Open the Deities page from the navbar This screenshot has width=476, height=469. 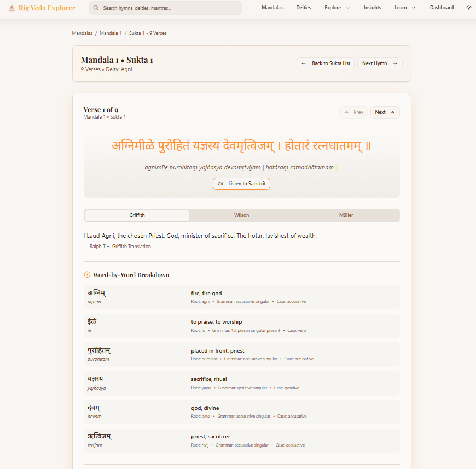[x=304, y=8]
